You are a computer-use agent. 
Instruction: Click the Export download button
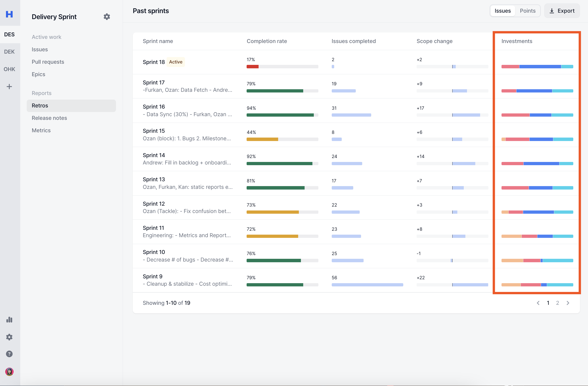click(562, 11)
